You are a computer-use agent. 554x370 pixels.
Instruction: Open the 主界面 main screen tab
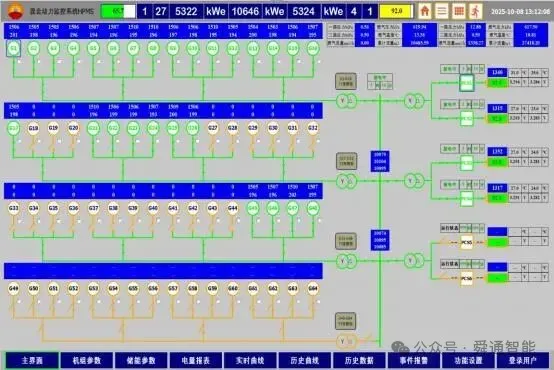[32, 360]
